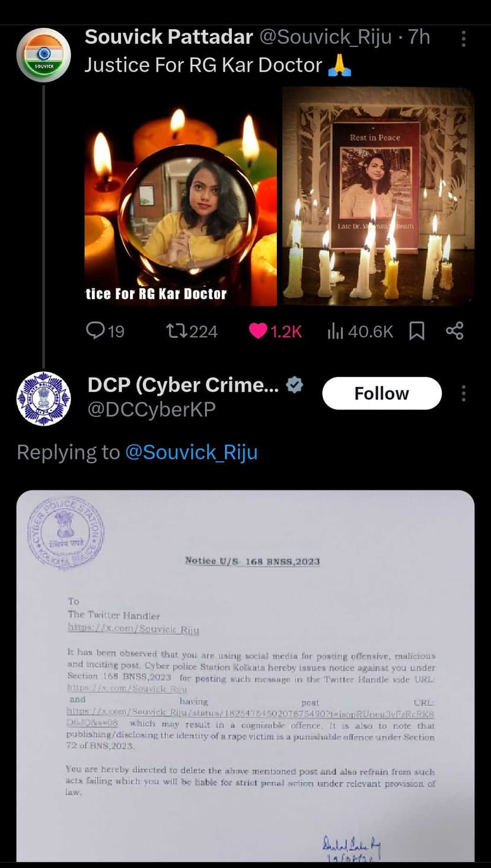
Task: Unlike the post with 1.2K likes
Action: (275, 331)
